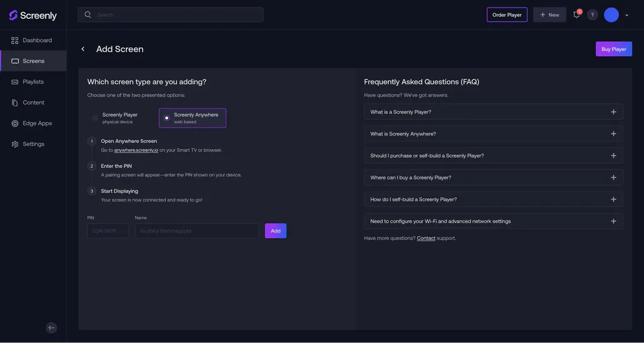Viewport: 644px width, 343px height.
Task: Select the Screenly Anywhere web based option
Action: [x=192, y=118]
